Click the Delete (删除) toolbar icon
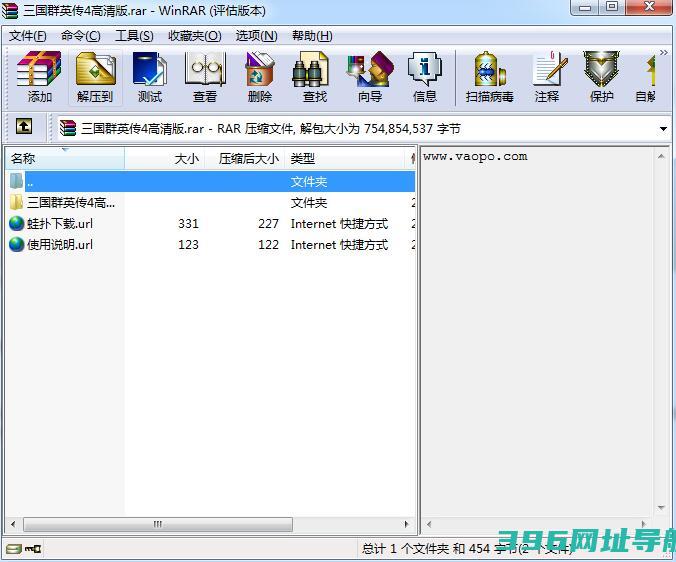 (260, 77)
